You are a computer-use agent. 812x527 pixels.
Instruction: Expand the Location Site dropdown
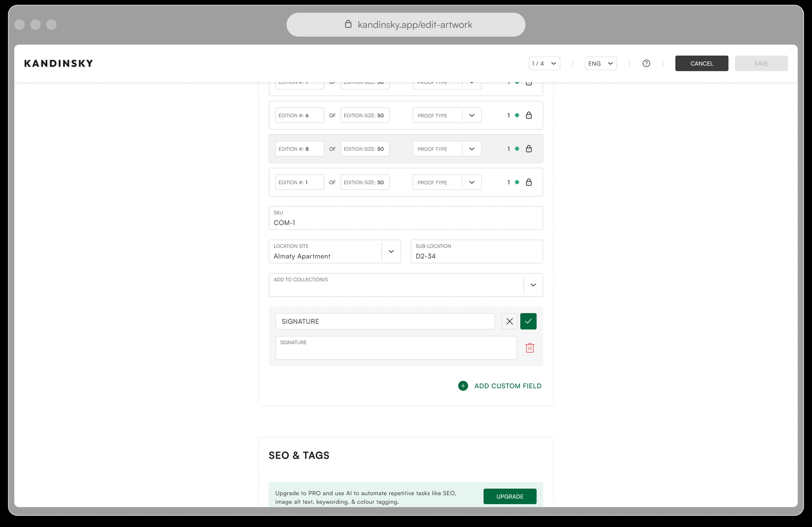[391, 251]
